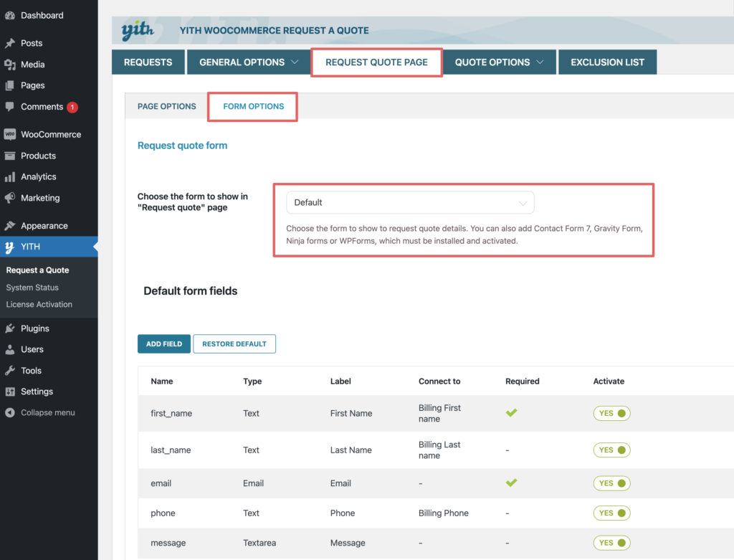Click the Comments speech bubble icon
This screenshot has height=560, width=734.
(10, 107)
